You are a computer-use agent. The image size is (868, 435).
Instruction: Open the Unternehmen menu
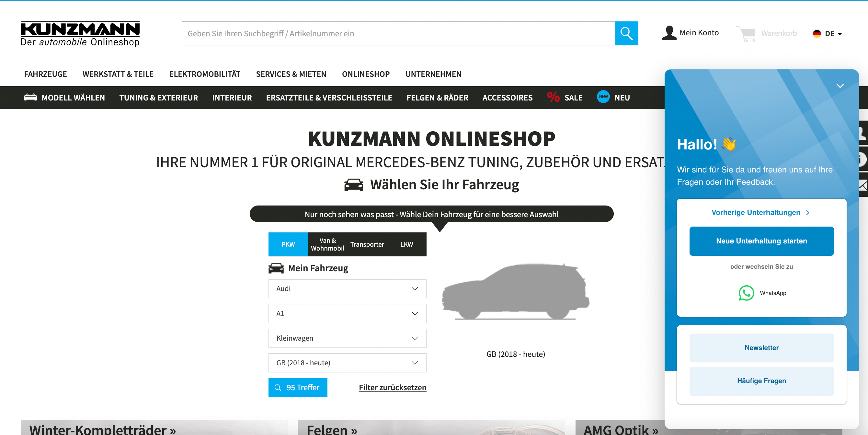tap(433, 74)
